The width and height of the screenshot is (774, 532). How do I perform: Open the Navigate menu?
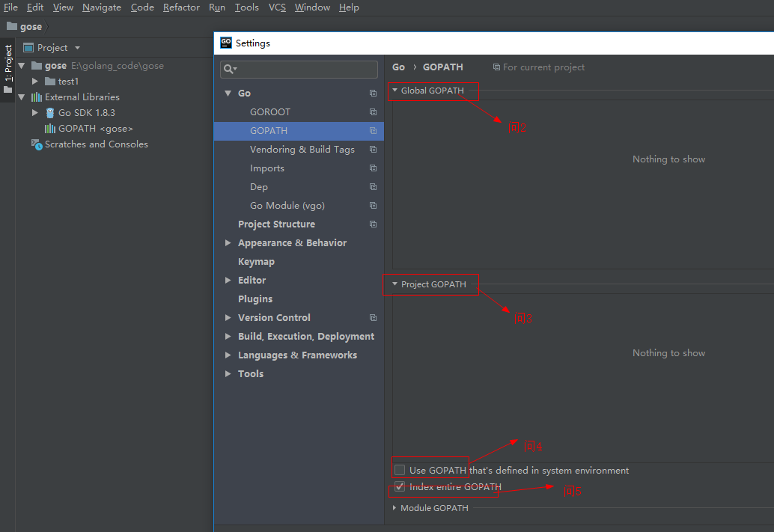(x=102, y=7)
